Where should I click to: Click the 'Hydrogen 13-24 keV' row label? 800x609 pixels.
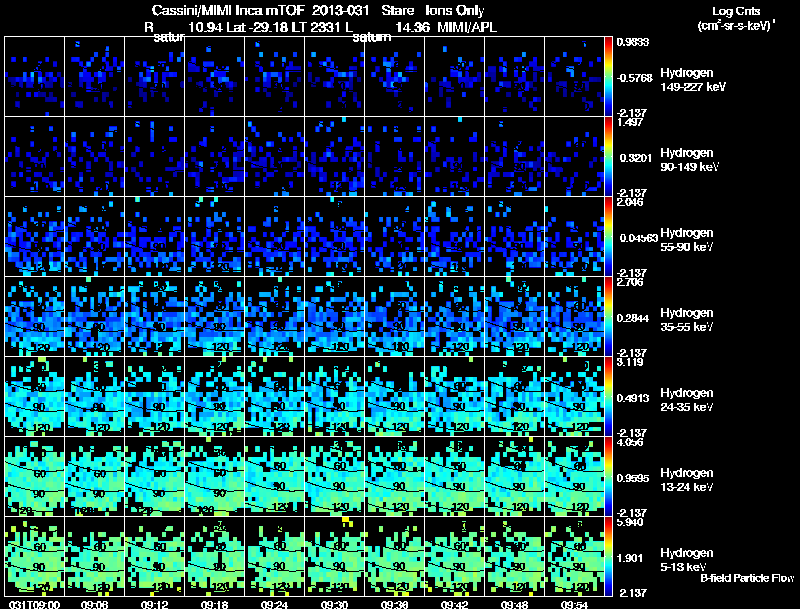point(687,480)
